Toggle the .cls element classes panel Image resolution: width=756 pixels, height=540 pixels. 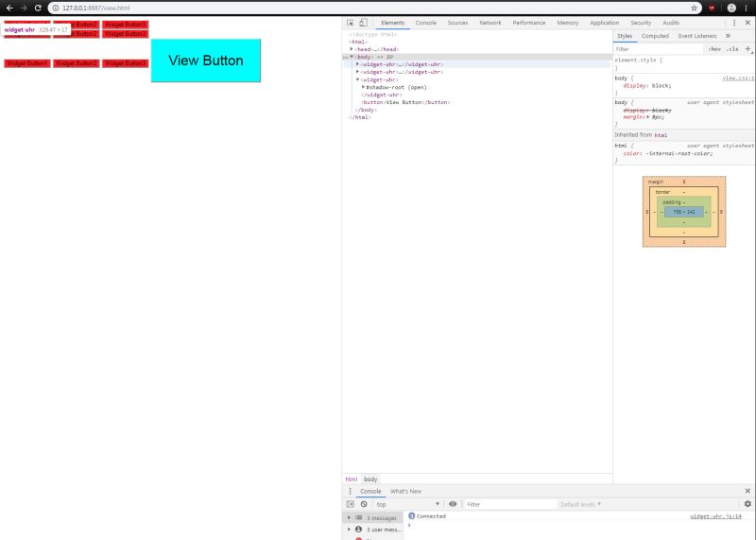(733, 49)
